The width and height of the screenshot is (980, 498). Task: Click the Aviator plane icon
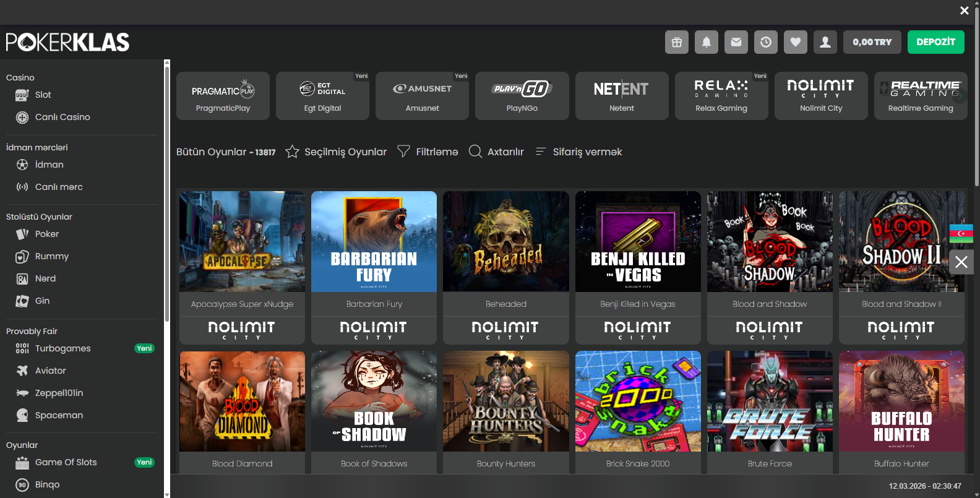click(x=22, y=371)
